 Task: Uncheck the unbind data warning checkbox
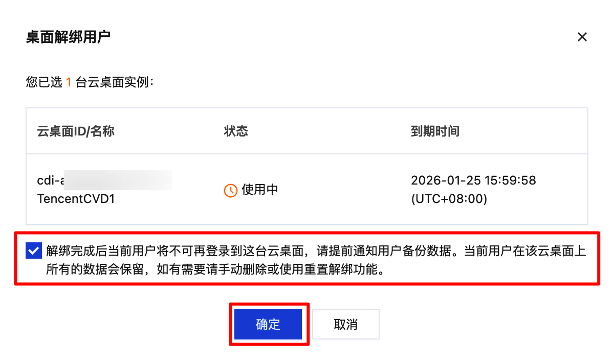[33, 251]
